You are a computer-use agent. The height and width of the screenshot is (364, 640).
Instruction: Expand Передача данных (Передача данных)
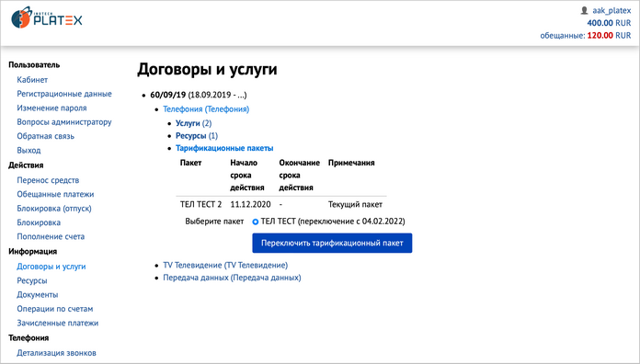click(232, 278)
